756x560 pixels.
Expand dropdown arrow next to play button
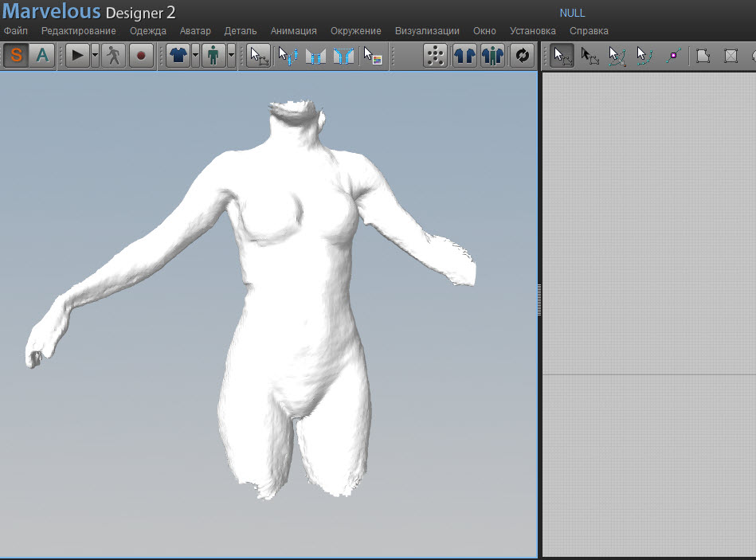coord(95,56)
